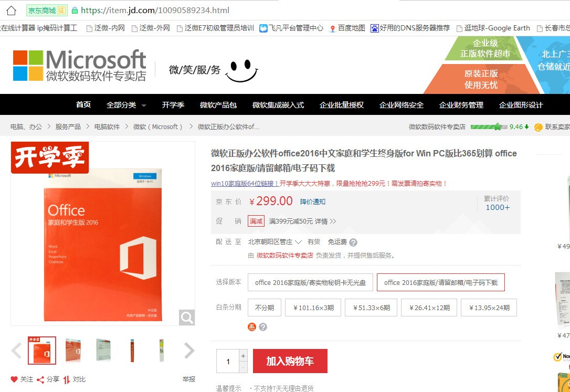This screenshot has height=392, width=570.
Task: Select the second angled box thumbnail
Action: (73, 351)
